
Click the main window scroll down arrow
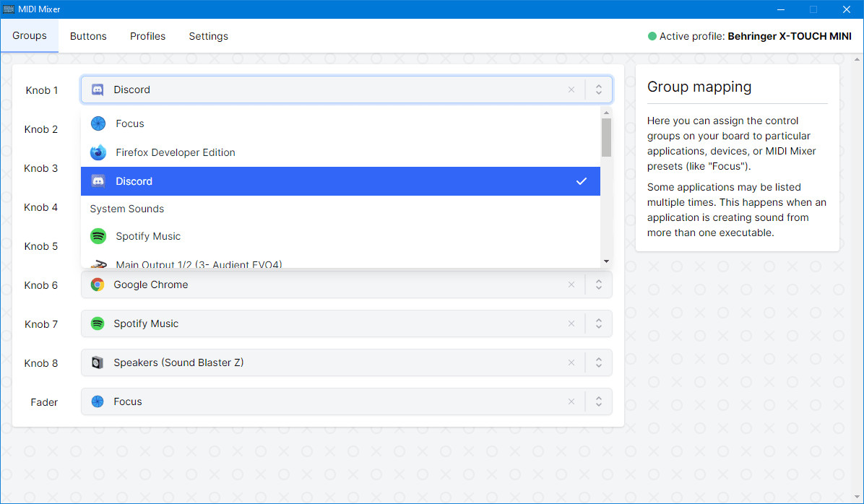pyautogui.click(x=857, y=498)
